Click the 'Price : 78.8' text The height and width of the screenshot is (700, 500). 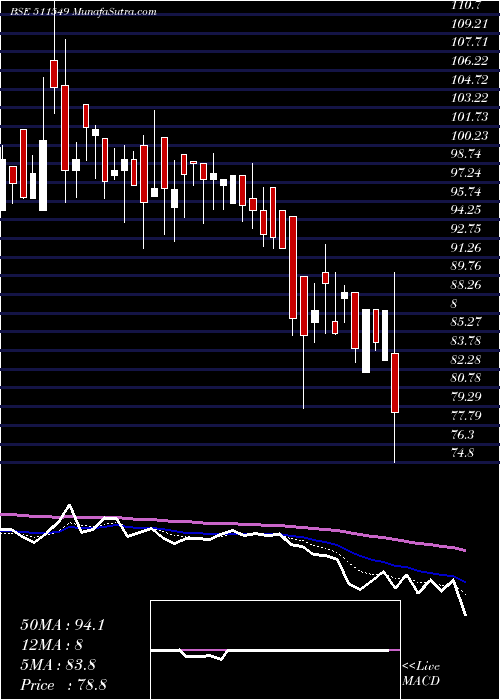[x=63, y=685]
